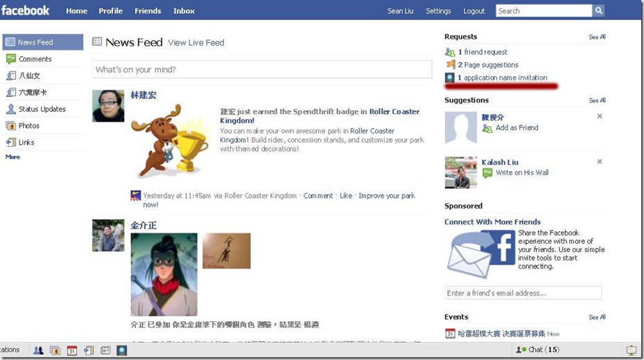Open the Home menu item
This screenshot has height=360, width=644.
coord(76,11)
